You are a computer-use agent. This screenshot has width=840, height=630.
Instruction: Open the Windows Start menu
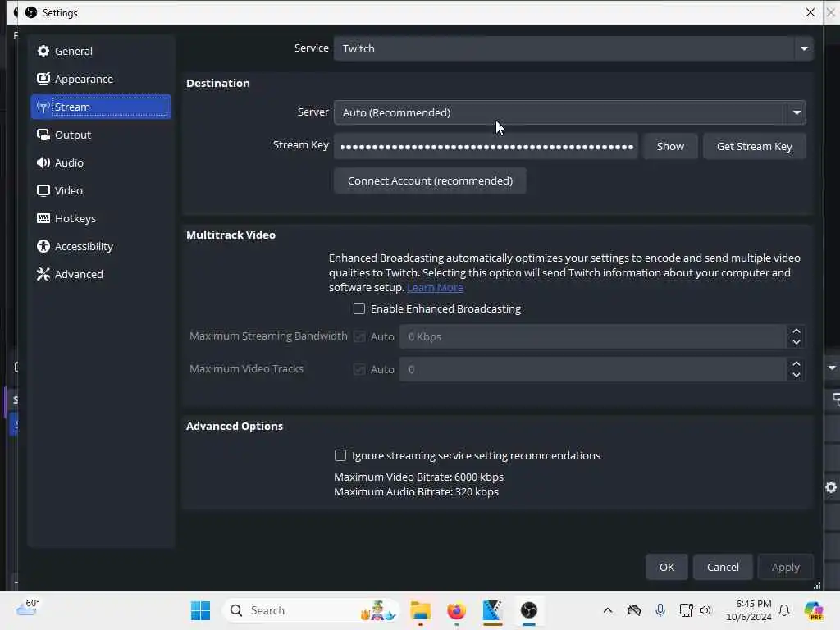200,610
